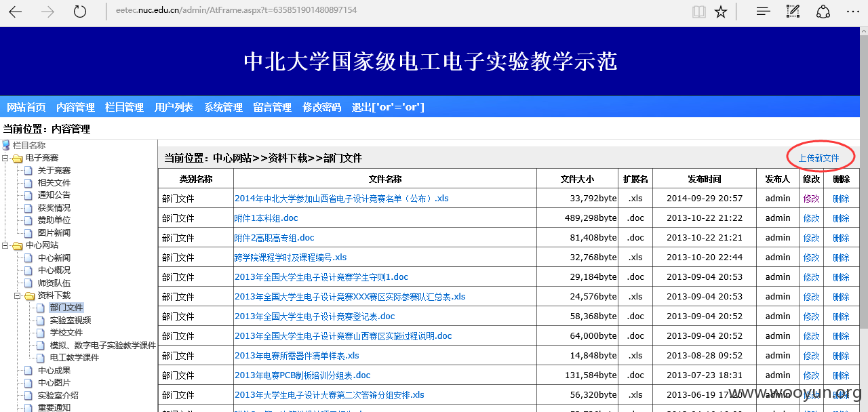The width and height of the screenshot is (868, 412).
Task: Click the 资料下载 folder icon
Action: (29, 295)
